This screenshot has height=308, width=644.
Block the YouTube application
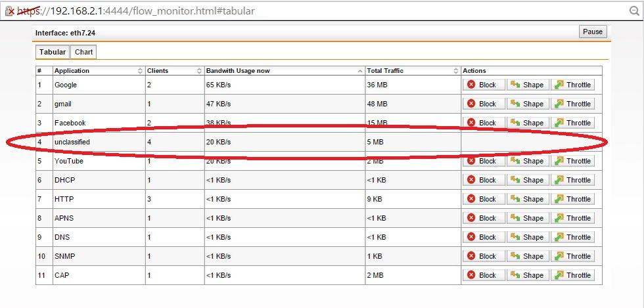tap(484, 161)
